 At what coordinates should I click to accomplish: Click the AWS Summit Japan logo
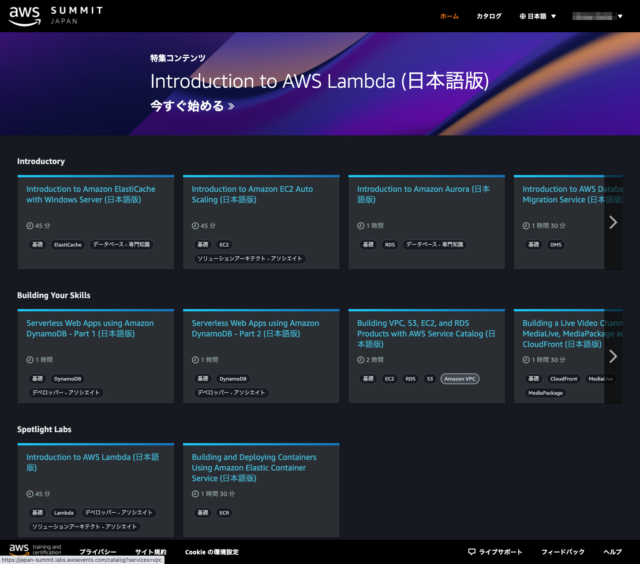pyautogui.click(x=56, y=16)
